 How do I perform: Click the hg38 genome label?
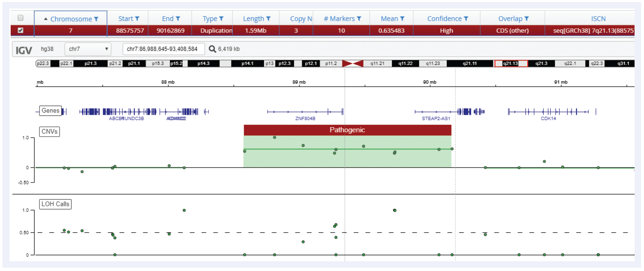tap(47, 49)
